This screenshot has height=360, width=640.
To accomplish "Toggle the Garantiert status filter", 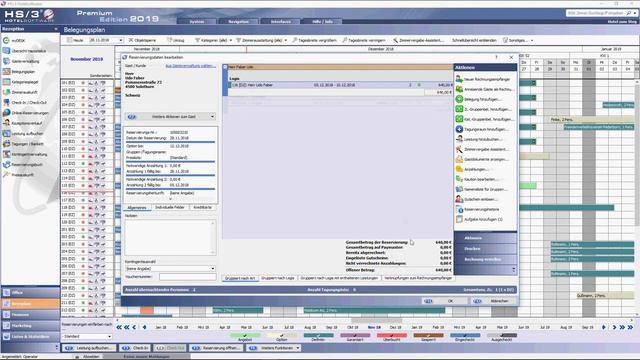I will pyautogui.click(x=355, y=336).
